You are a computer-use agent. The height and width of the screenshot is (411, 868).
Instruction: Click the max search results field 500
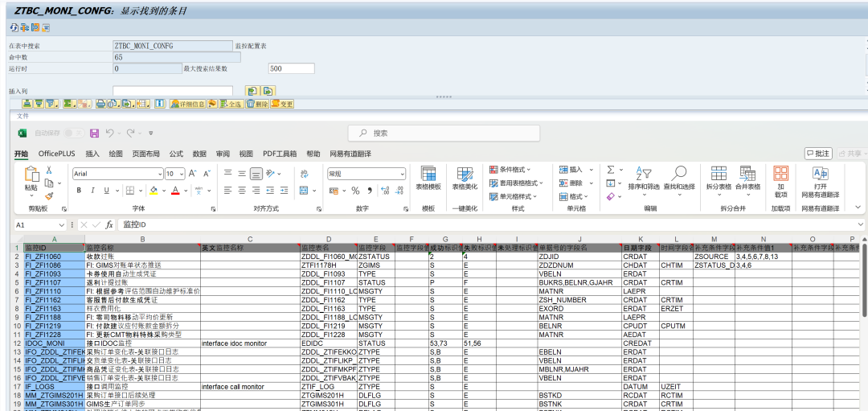[291, 68]
